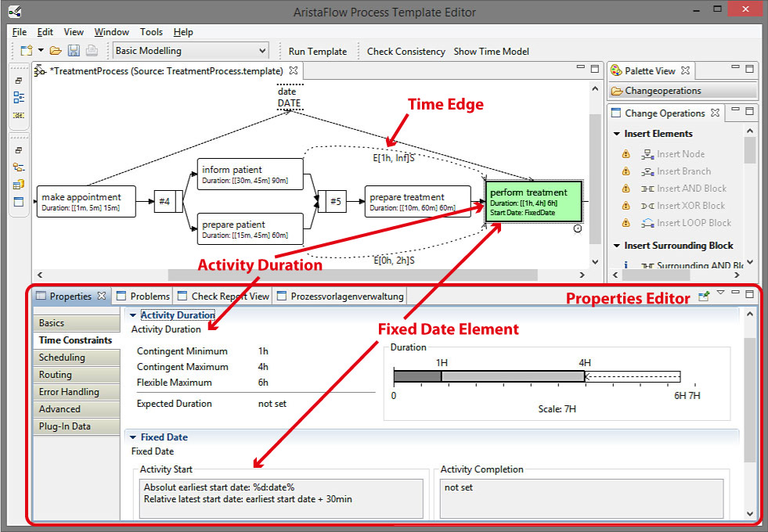Click the clock icon below perform treatment node
The image size is (768, 532).
pos(578,228)
